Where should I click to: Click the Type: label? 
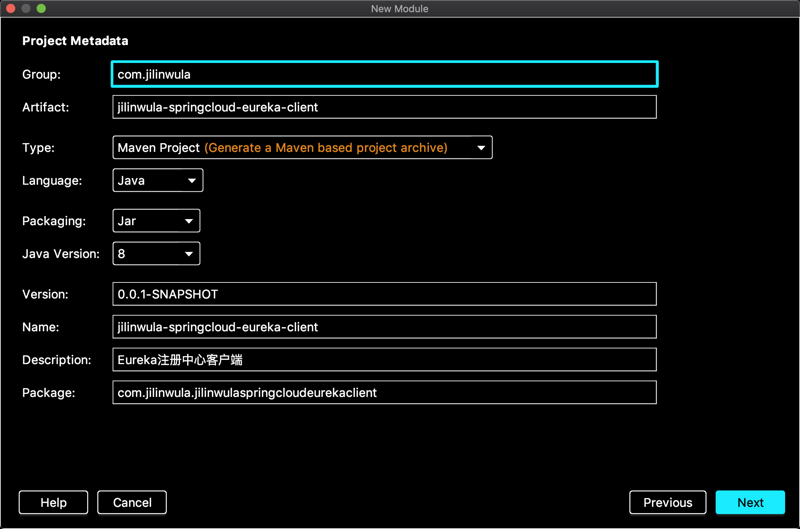[x=38, y=147]
